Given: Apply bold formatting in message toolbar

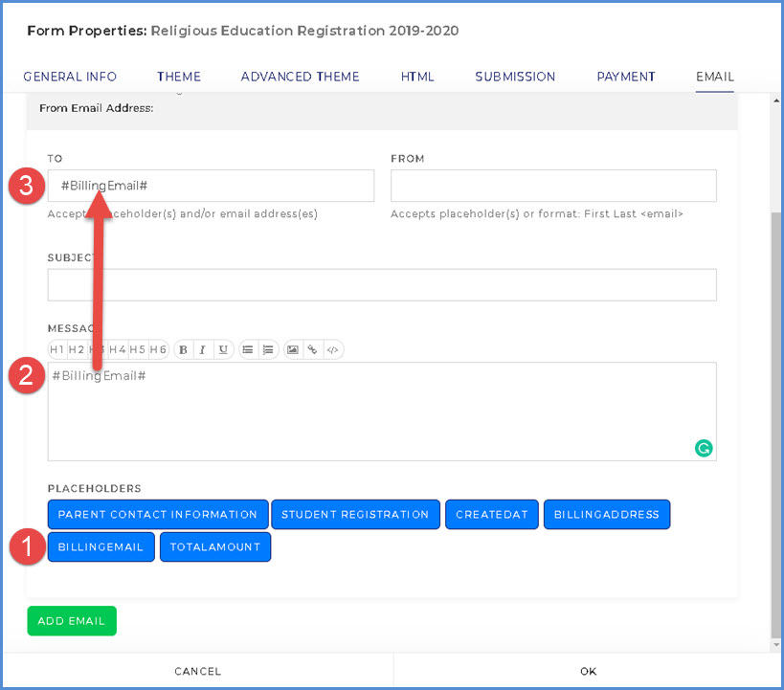Looking at the screenshot, I should click(183, 350).
